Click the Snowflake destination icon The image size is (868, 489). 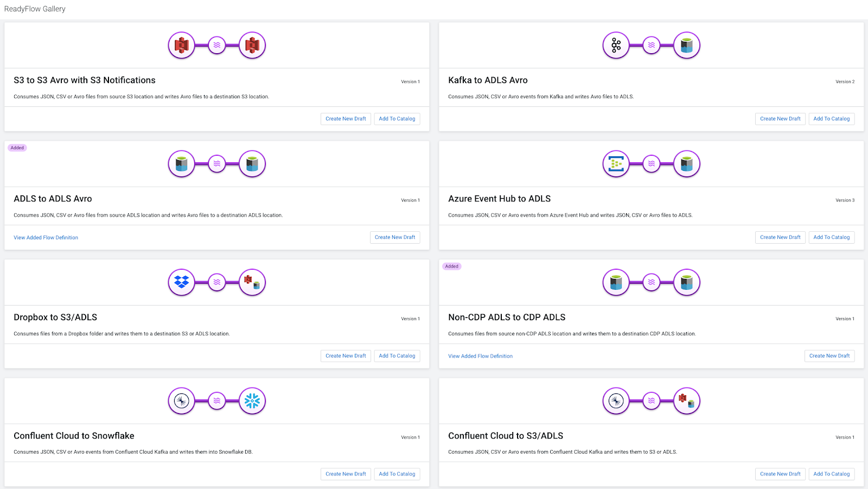point(252,401)
